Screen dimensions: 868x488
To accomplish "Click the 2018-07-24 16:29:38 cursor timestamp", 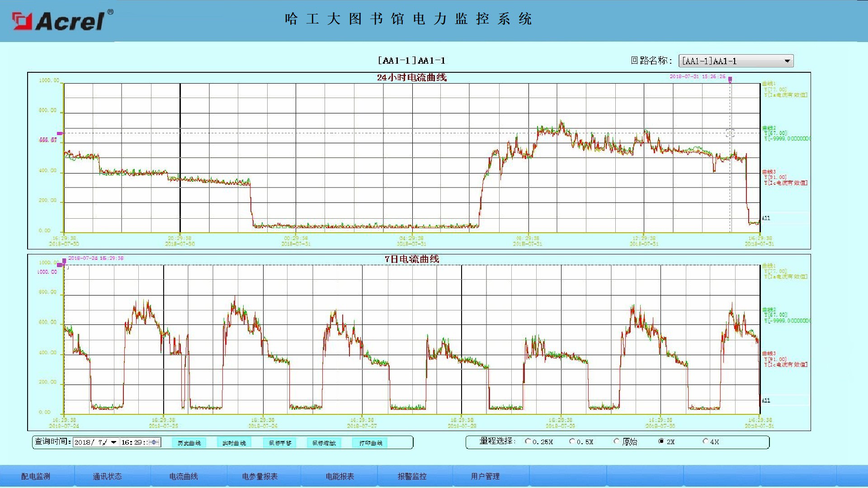I will pyautogui.click(x=96, y=258).
